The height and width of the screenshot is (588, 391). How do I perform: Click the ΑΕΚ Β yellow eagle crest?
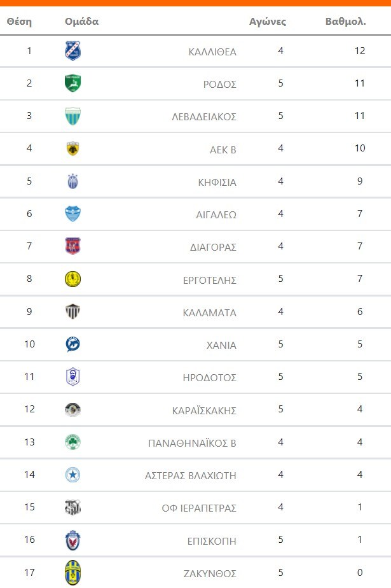73,149
